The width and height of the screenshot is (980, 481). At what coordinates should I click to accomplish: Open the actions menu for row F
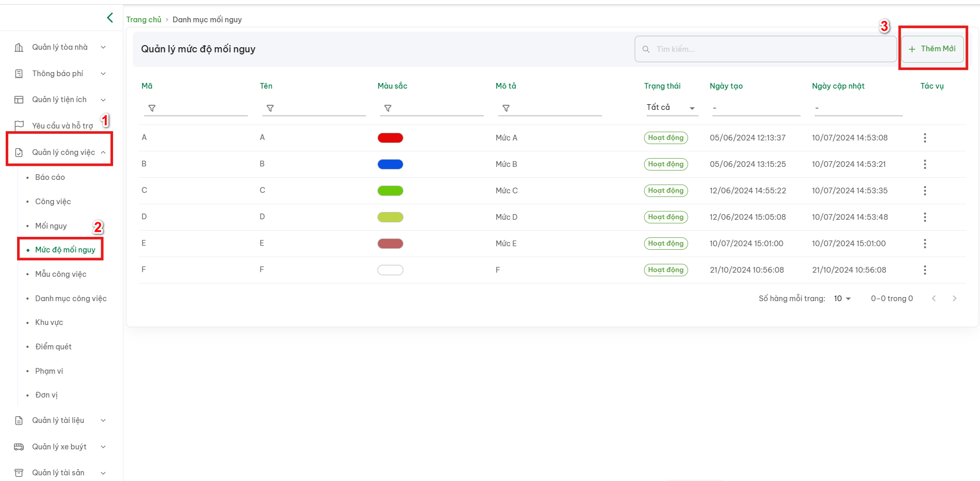coord(925,270)
